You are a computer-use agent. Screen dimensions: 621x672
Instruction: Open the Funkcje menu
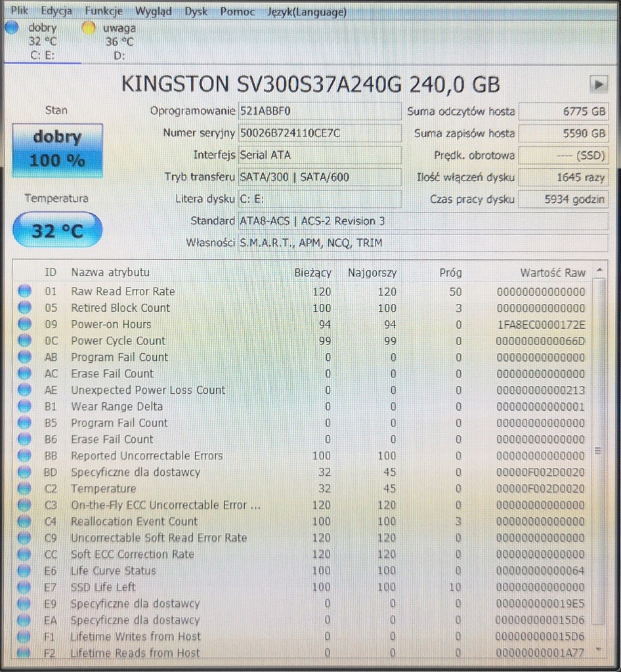point(103,11)
